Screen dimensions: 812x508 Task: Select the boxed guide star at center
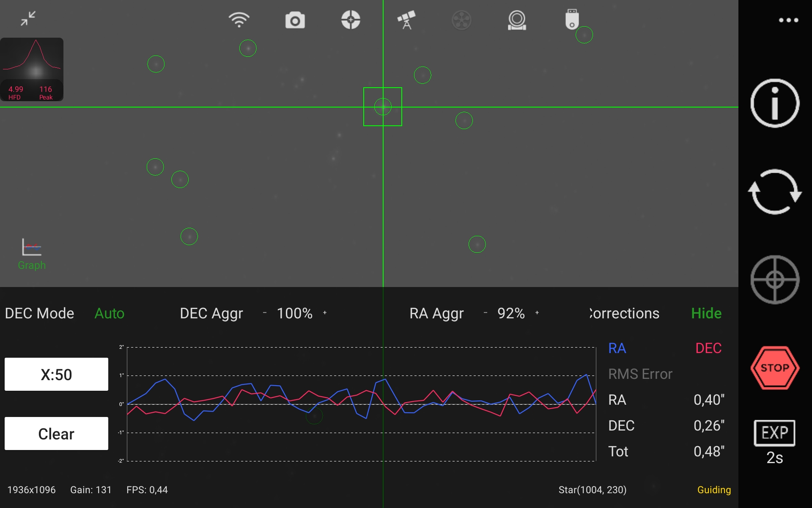tap(383, 107)
